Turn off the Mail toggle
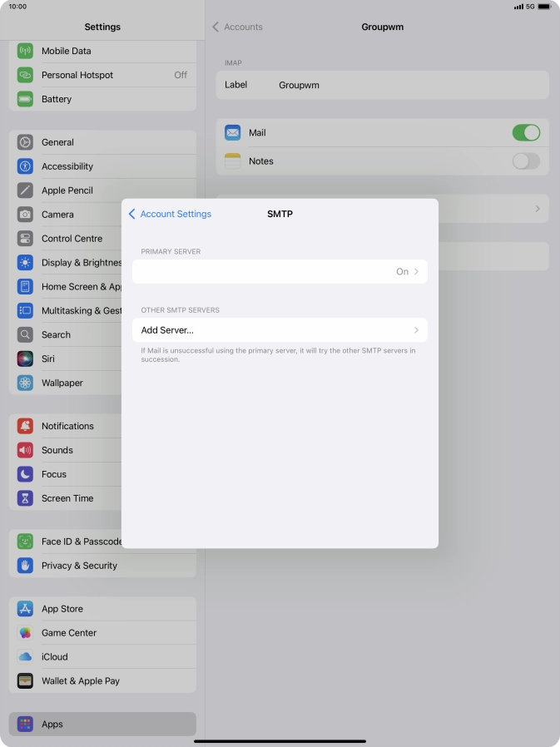 pos(525,133)
